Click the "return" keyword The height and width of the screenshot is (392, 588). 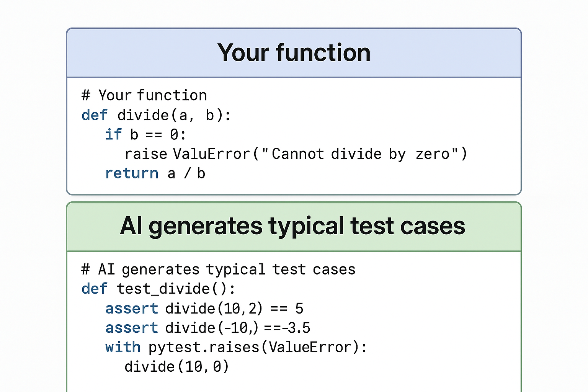point(132,173)
